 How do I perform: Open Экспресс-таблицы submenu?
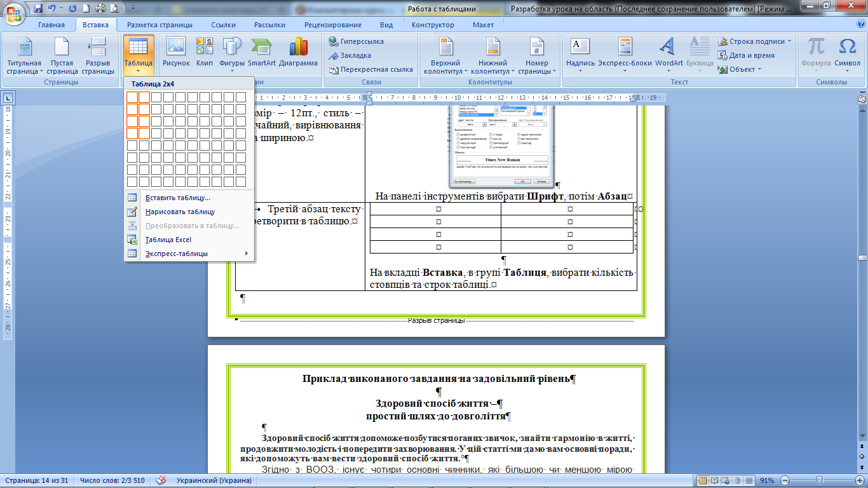coord(189,254)
